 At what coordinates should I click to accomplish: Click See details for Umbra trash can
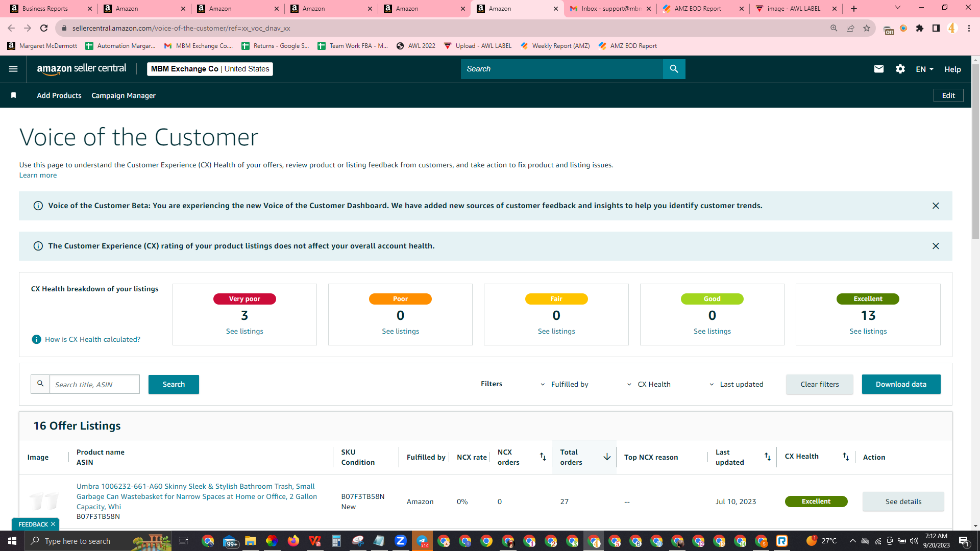click(x=903, y=502)
